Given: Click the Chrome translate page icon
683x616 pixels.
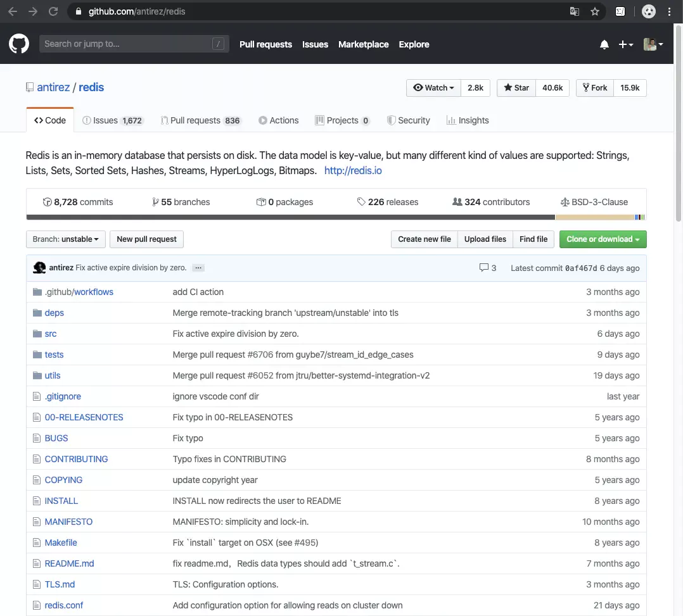Looking at the screenshot, I should point(574,11).
